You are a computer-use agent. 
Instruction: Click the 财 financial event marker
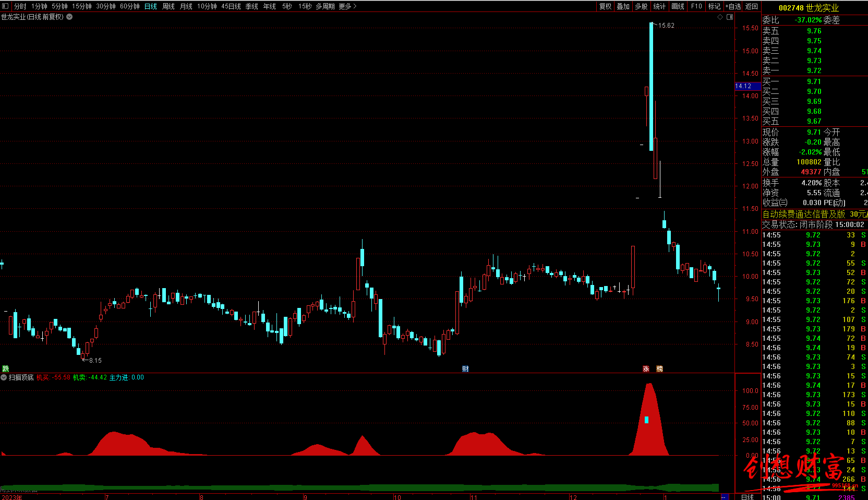click(465, 368)
